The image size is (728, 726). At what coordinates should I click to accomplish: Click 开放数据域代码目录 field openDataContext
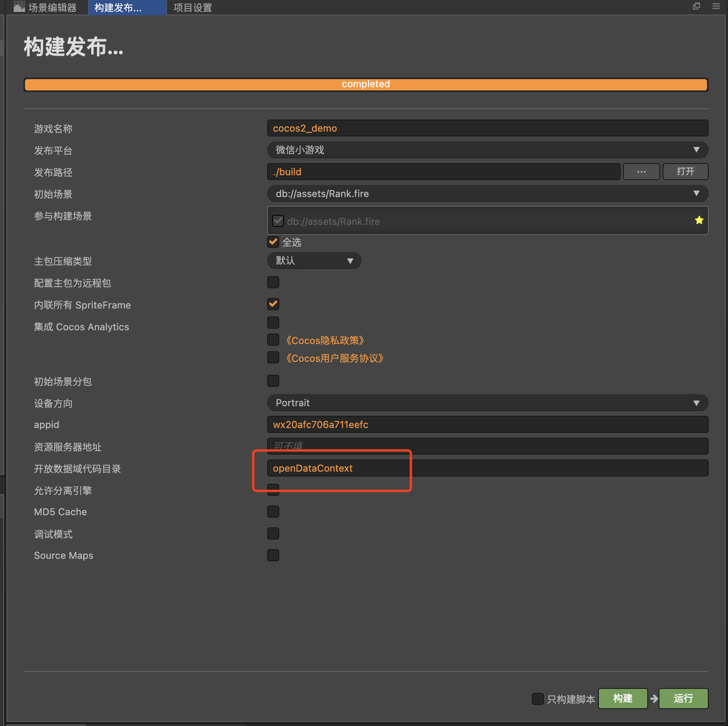coord(487,468)
